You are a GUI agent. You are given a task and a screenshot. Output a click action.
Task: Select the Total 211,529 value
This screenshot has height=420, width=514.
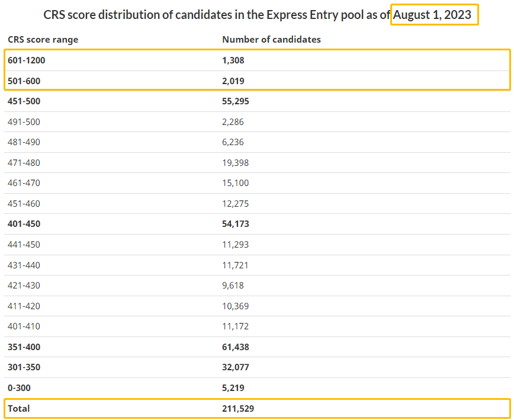(x=238, y=409)
